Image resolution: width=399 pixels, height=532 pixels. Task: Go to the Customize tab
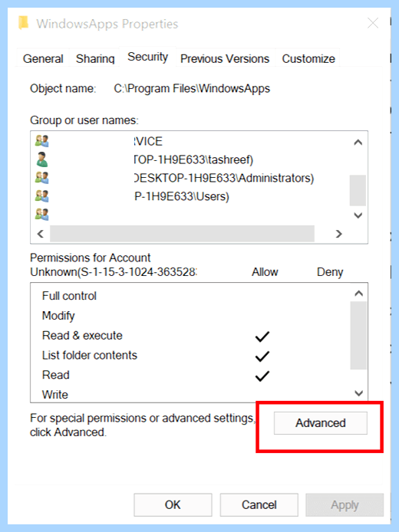tap(308, 59)
